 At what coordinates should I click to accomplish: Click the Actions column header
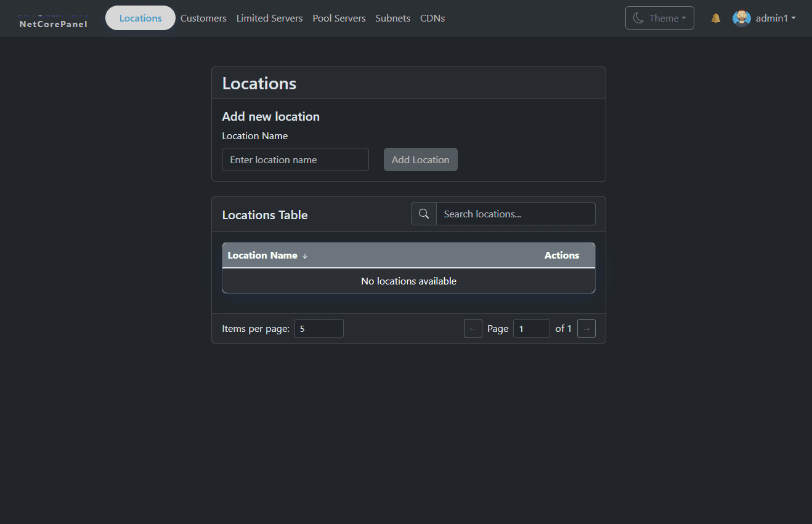(x=562, y=256)
